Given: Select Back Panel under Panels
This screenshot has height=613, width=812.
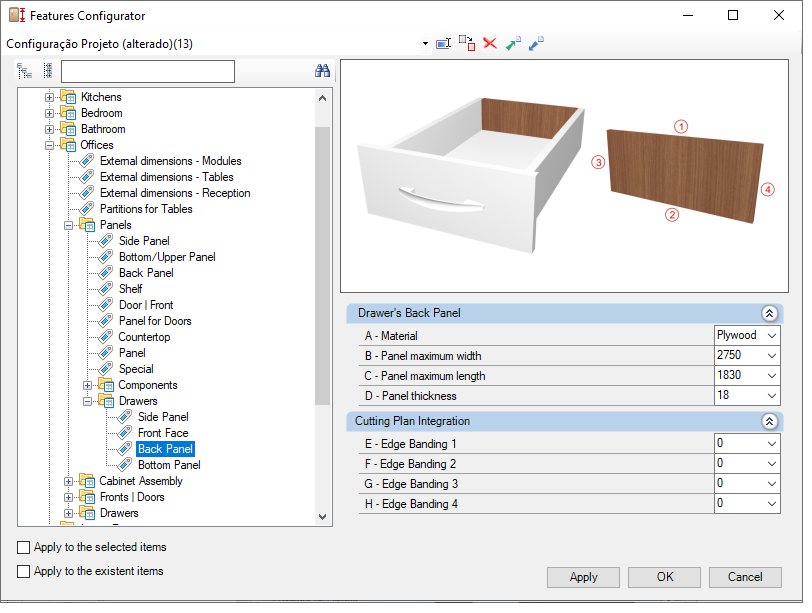Looking at the screenshot, I should pos(146,273).
